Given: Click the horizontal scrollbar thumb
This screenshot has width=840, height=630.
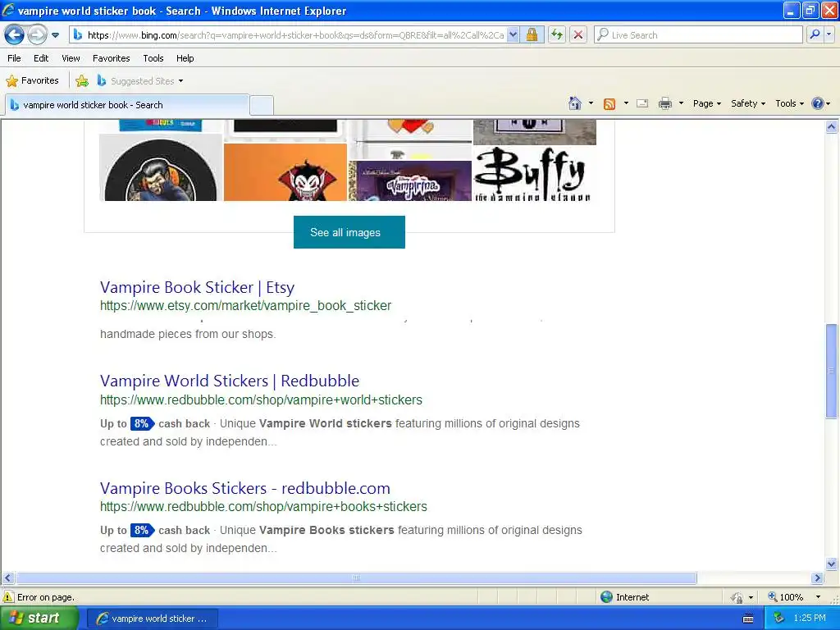Looking at the screenshot, I should click(x=356, y=578).
